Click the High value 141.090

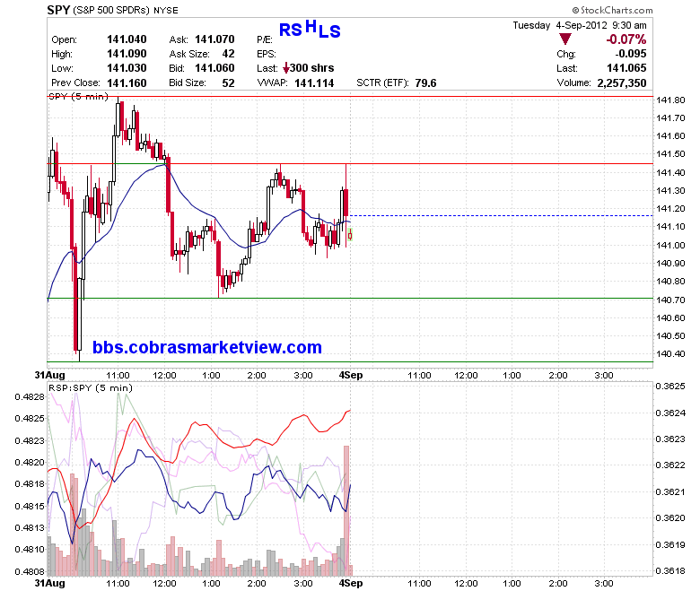127,54
